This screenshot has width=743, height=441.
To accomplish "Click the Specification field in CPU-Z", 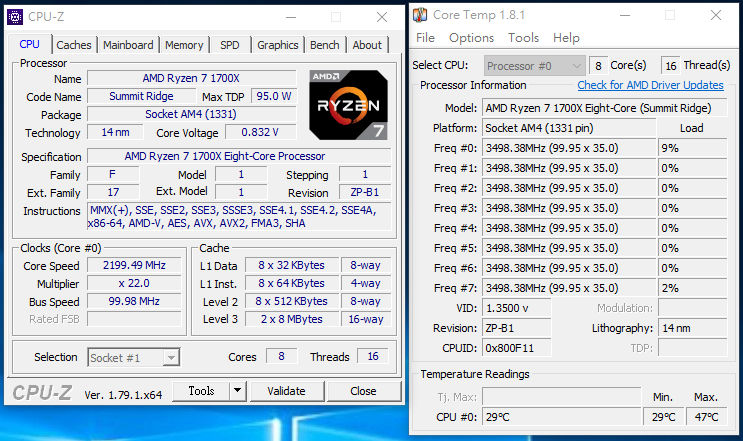I will point(239,156).
